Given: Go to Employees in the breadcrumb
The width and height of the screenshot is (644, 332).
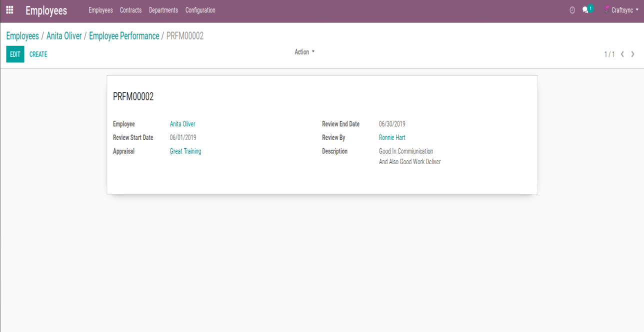Looking at the screenshot, I should pos(22,36).
